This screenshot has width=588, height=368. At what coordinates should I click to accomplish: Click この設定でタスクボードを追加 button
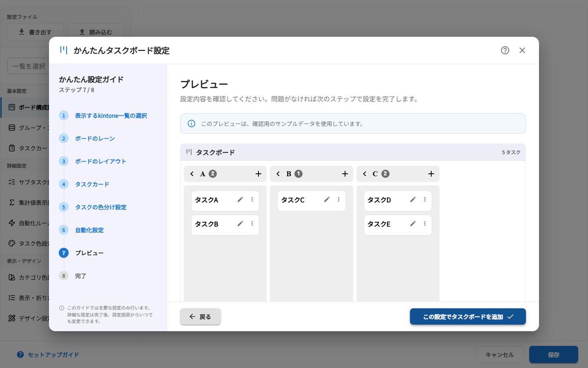(468, 316)
